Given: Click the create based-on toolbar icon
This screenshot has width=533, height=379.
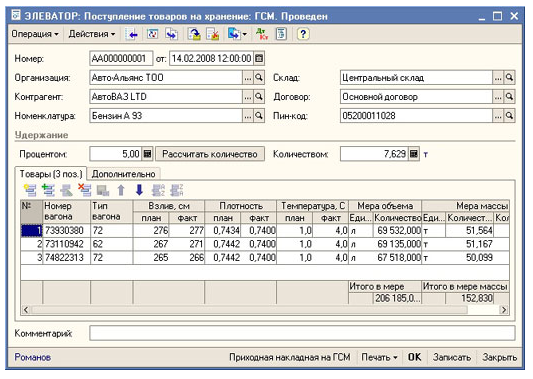Looking at the screenshot, I should click(234, 34).
